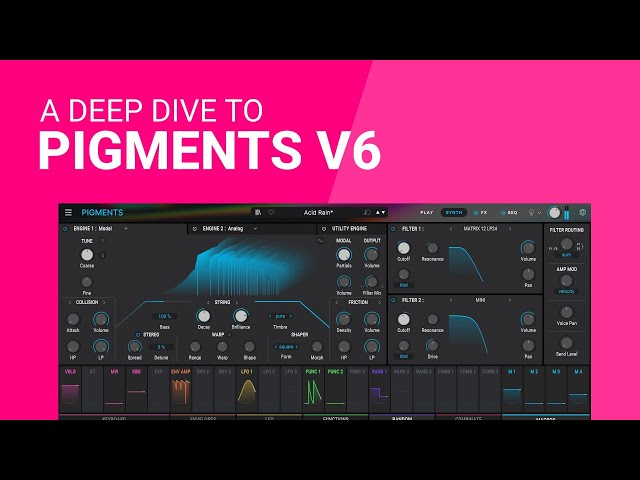Expand Engine 2 Analog type dropdown
Image resolution: width=640 pixels, height=480 pixels.
pos(255,229)
